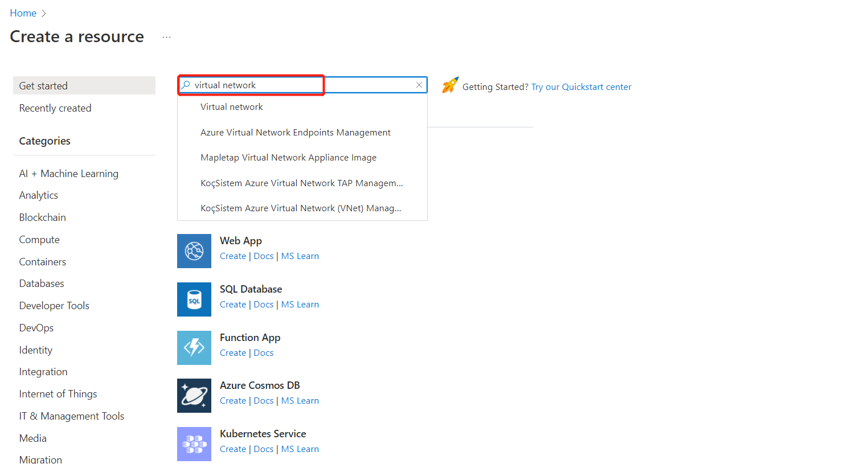Open the Analytics category

pyautogui.click(x=39, y=195)
